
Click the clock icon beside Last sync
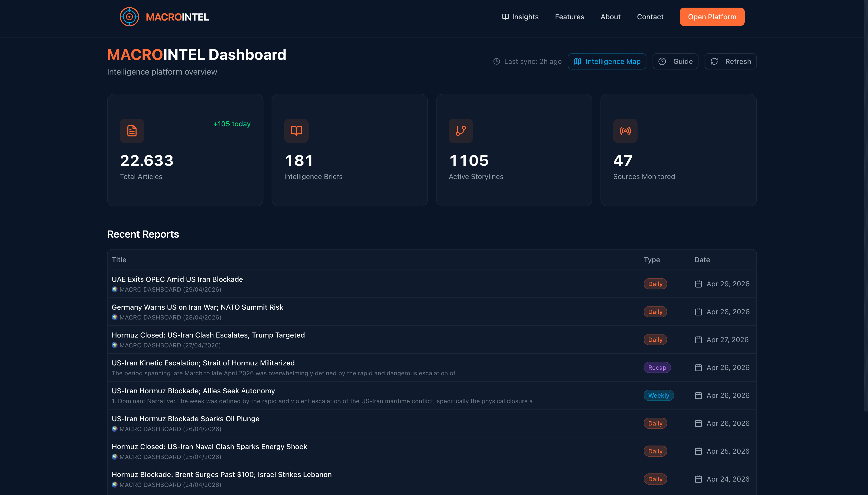point(496,62)
